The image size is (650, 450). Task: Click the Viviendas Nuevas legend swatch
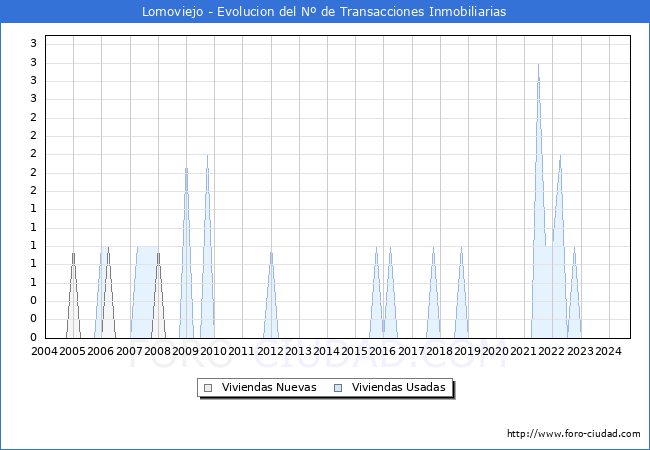(x=208, y=387)
